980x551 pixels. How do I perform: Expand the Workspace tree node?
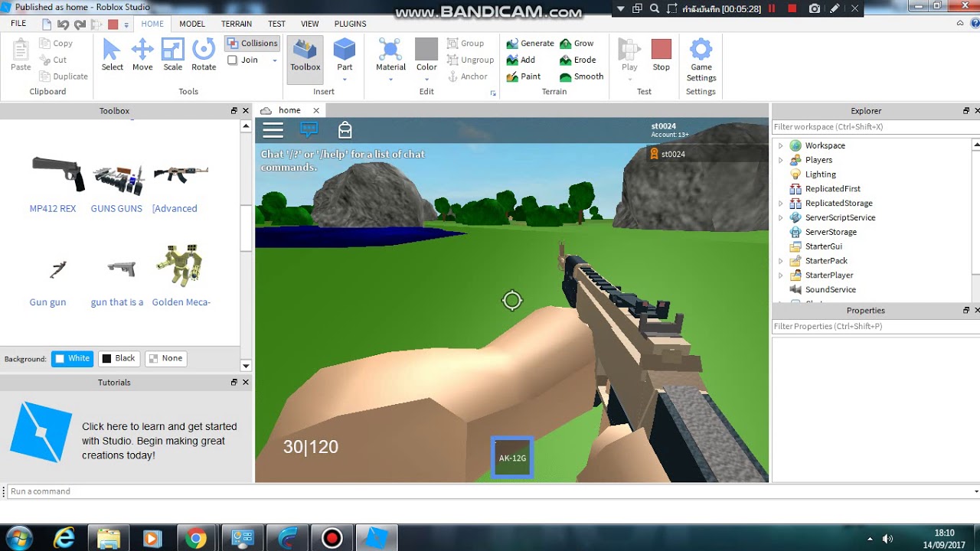781,145
